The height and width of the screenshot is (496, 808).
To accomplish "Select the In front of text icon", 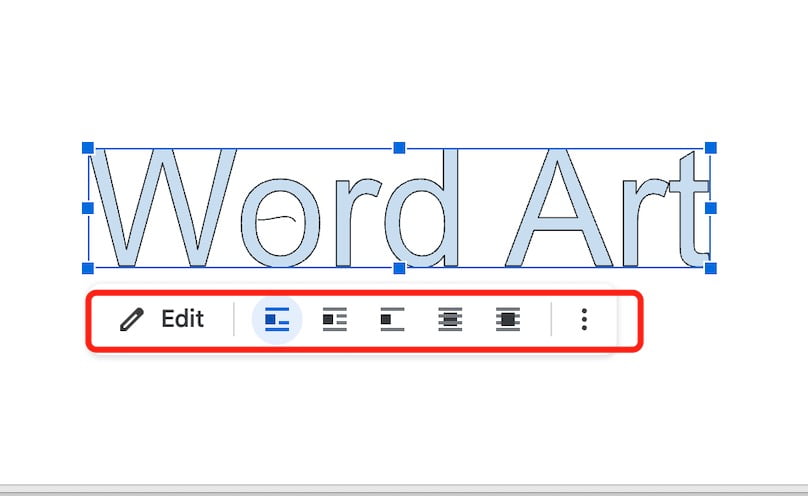I will [x=508, y=319].
